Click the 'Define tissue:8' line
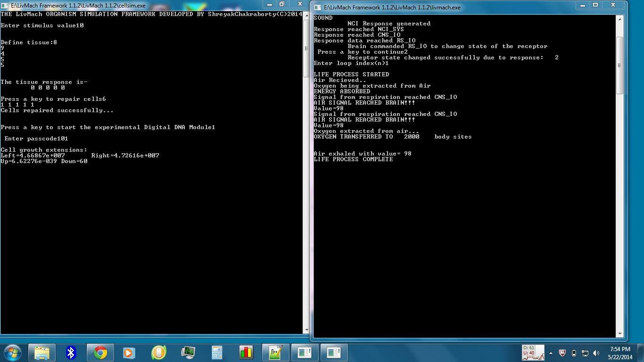 29,42
